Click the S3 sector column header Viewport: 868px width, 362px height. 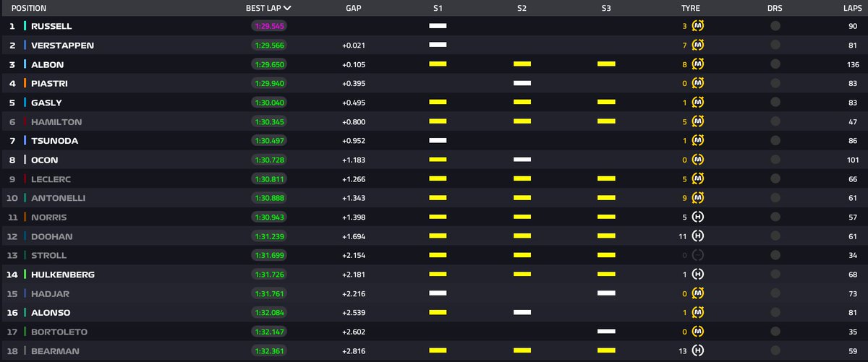click(x=605, y=9)
